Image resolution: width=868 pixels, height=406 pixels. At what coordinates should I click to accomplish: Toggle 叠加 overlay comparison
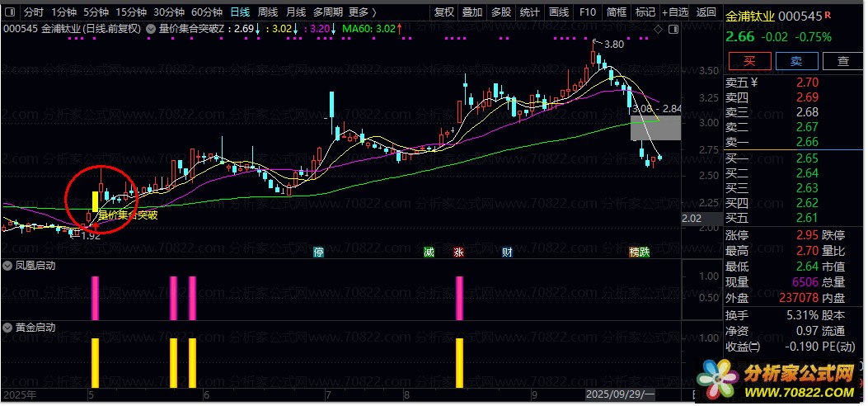point(472,12)
